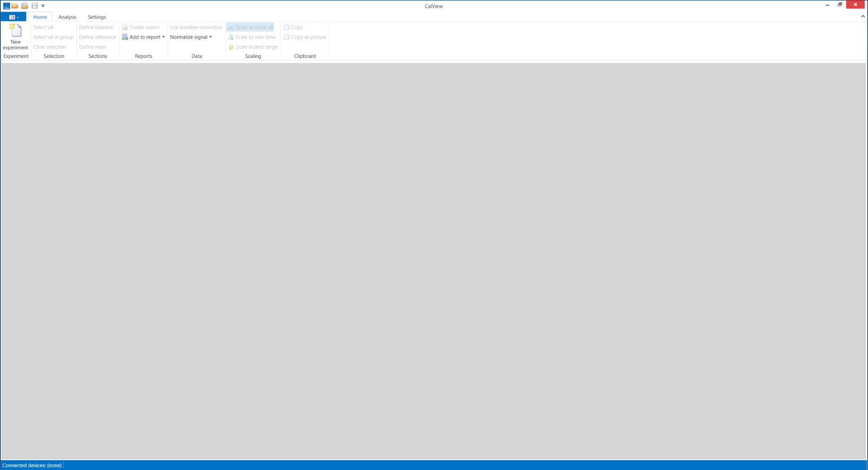Click the Copy as picture icon
Image resolution: width=868 pixels, height=470 pixels.
286,37
